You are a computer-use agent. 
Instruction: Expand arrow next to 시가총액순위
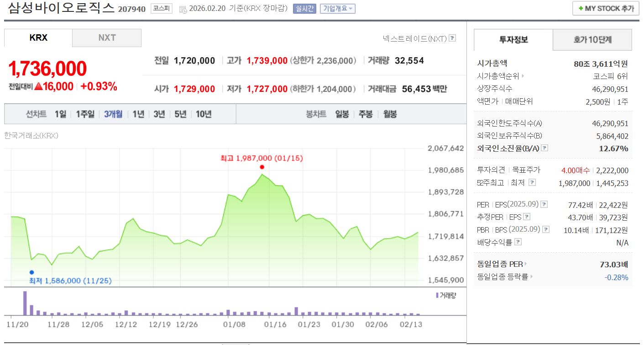(x=523, y=76)
